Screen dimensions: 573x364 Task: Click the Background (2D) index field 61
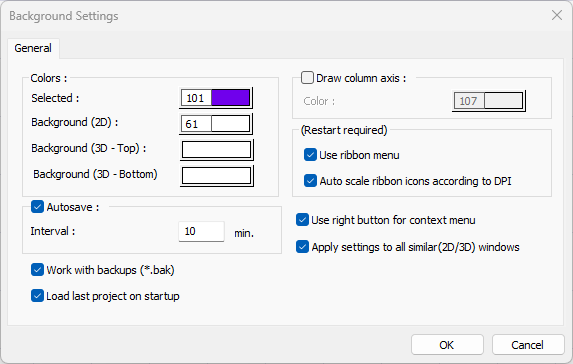[x=196, y=124]
